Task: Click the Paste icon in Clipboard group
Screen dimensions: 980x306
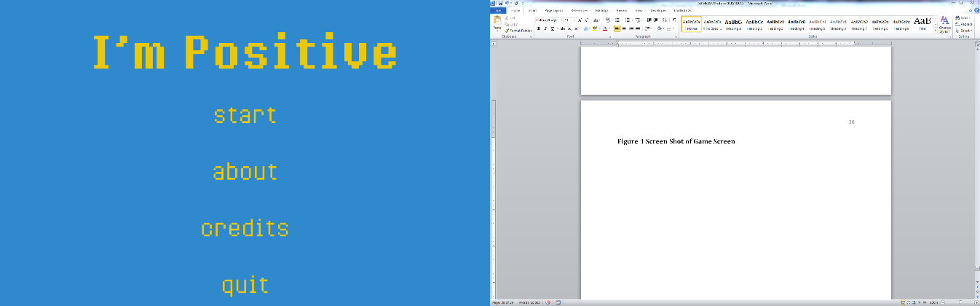Action: (x=497, y=20)
